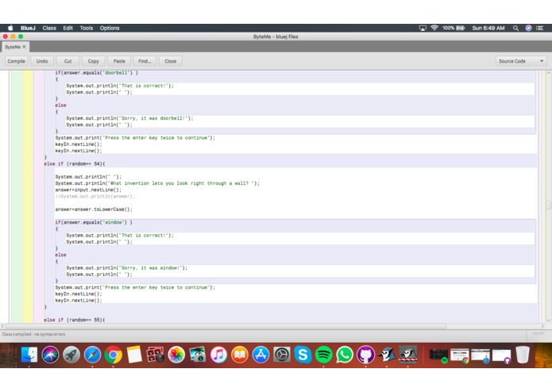Click the horizontal scrollbar thumb
This screenshot has width=552, height=392.
point(226,326)
